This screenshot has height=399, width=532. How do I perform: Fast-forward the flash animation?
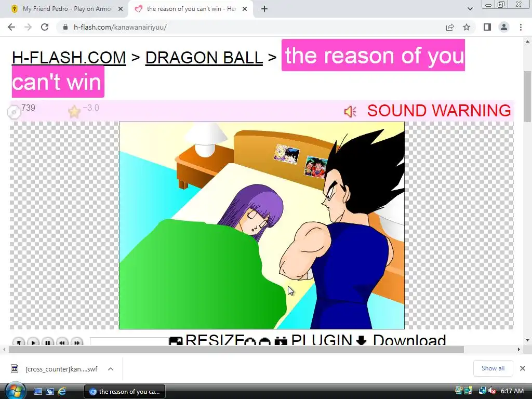coord(77,342)
